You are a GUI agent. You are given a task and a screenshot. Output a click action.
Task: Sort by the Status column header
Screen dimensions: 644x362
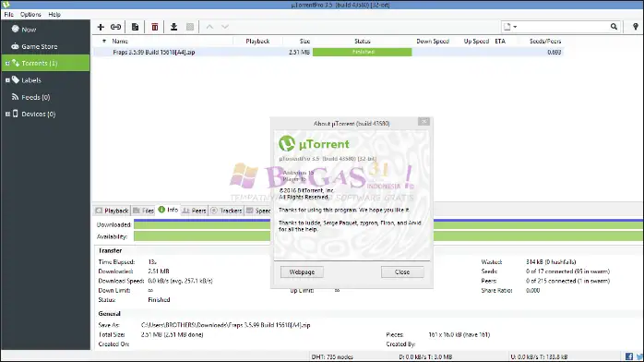[x=363, y=41]
